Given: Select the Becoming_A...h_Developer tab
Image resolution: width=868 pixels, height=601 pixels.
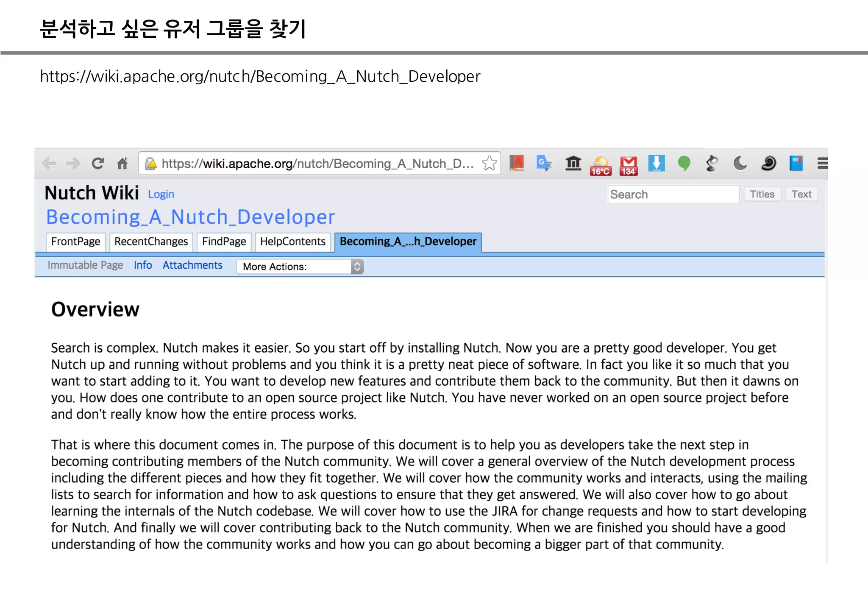Looking at the screenshot, I should 408,242.
